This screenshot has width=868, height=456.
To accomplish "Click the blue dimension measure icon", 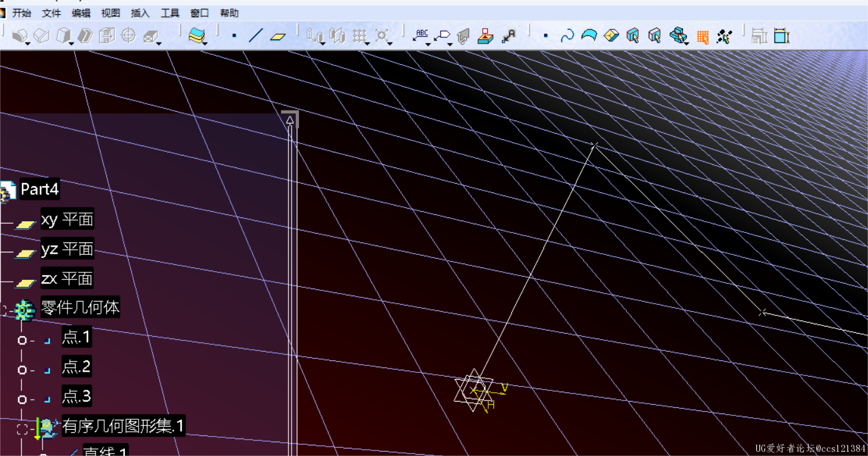I will (x=782, y=36).
